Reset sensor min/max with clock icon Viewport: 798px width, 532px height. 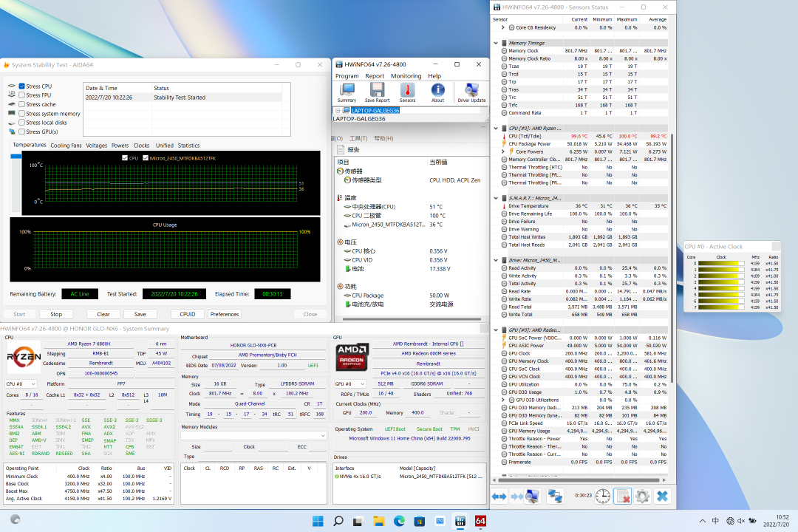[603, 496]
